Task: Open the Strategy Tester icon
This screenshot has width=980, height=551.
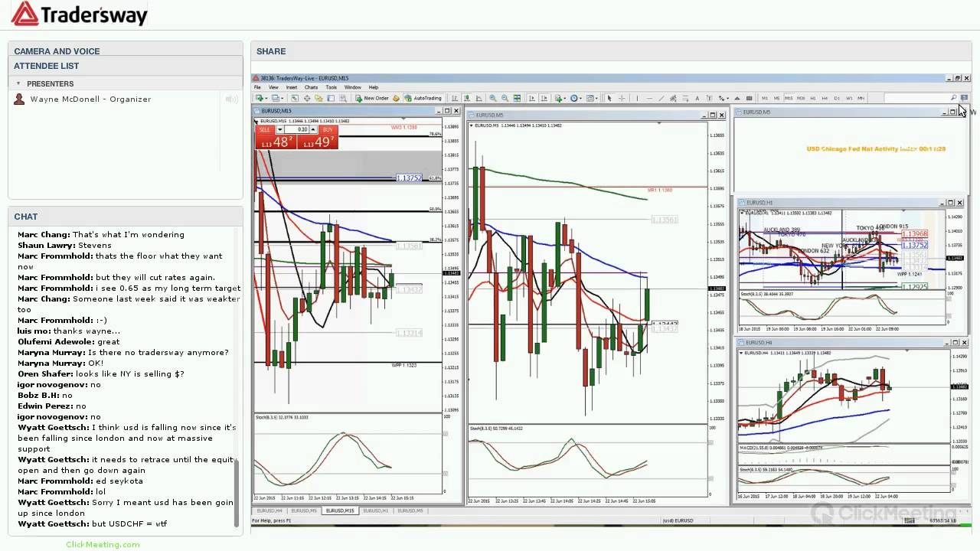Action: click(343, 98)
